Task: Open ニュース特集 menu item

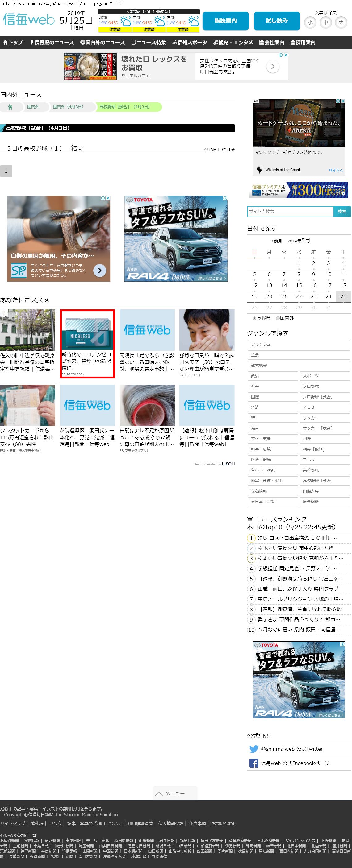Action: 149,43
